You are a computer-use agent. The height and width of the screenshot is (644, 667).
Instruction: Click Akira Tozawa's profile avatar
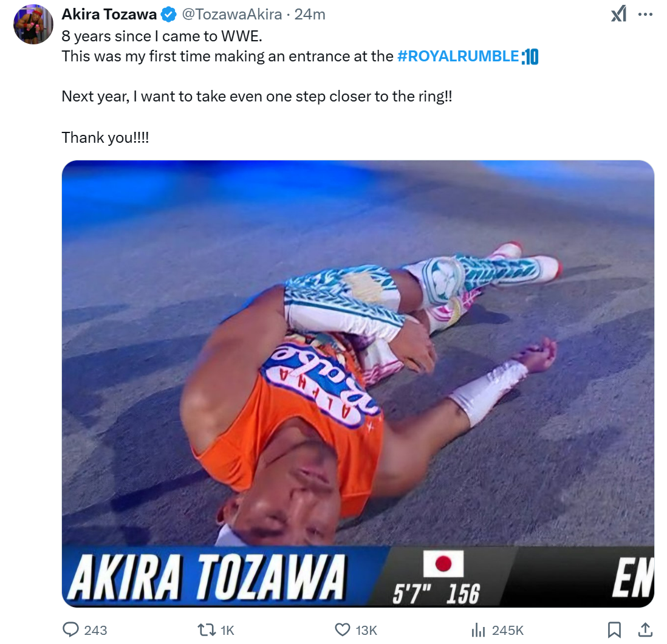click(33, 25)
